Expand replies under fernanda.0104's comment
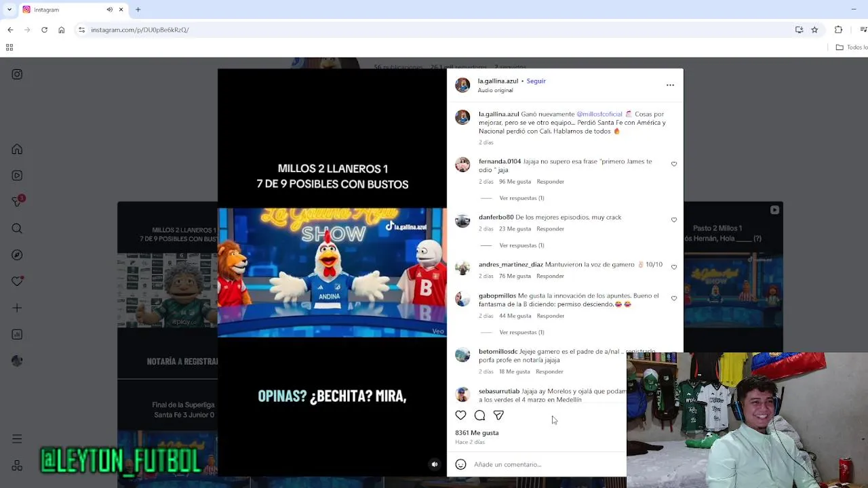The image size is (868, 488). pyautogui.click(x=521, y=198)
